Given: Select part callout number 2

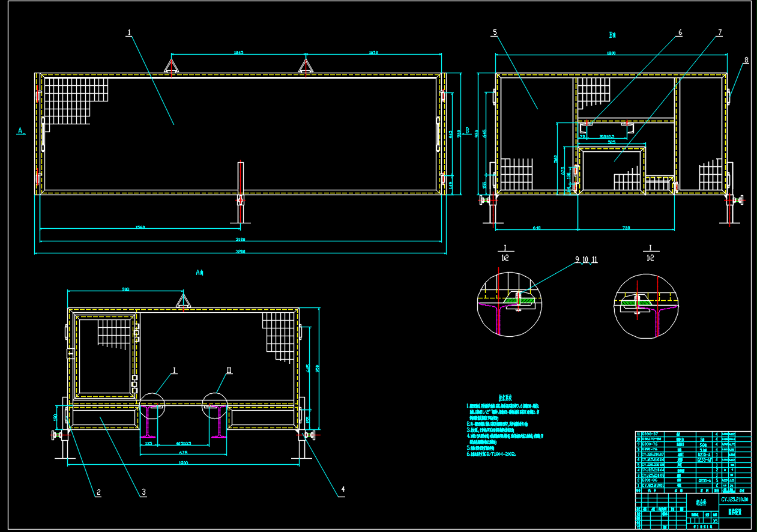Looking at the screenshot, I should pyautogui.click(x=98, y=492).
